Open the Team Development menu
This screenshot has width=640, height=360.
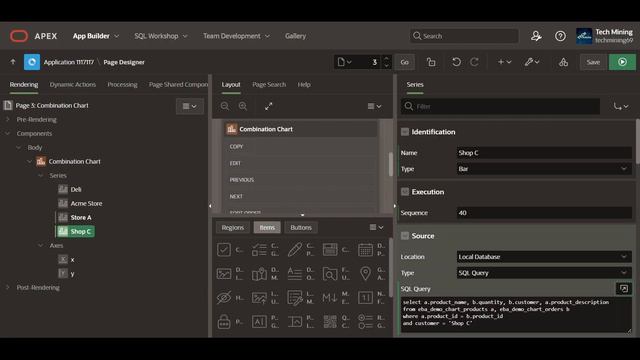236,36
